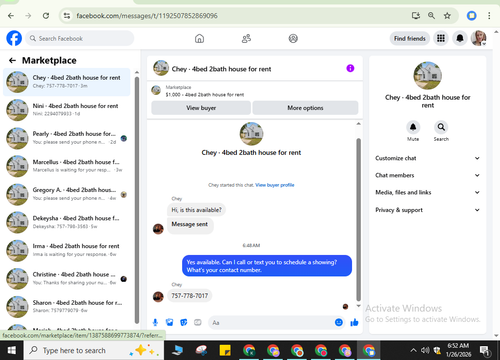Mute this chat with the bell icon
This screenshot has width=500, height=360.
(x=413, y=127)
